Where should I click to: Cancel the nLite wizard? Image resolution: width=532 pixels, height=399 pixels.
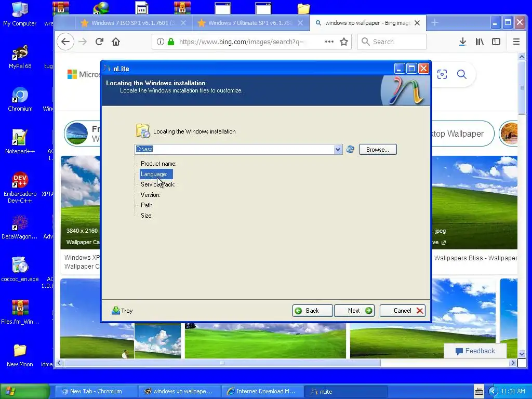(403, 311)
